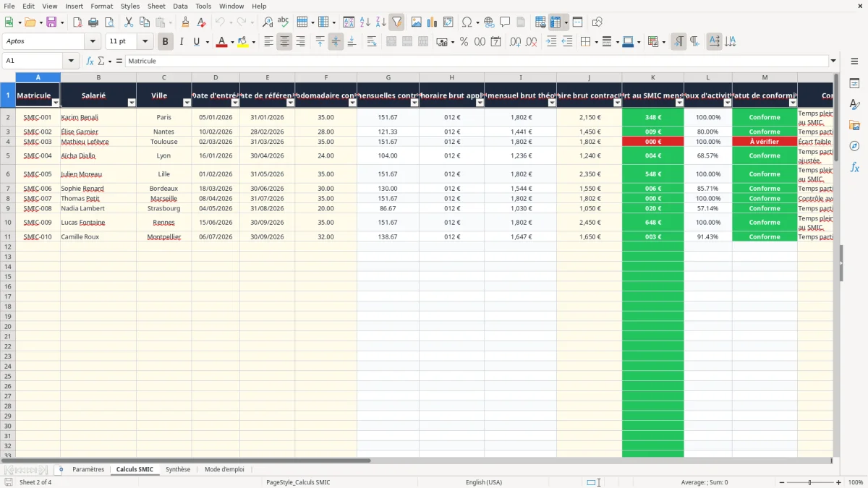Screen dimensions: 868x488
Task: Open the Name Box dropdown arrow
Action: point(71,61)
